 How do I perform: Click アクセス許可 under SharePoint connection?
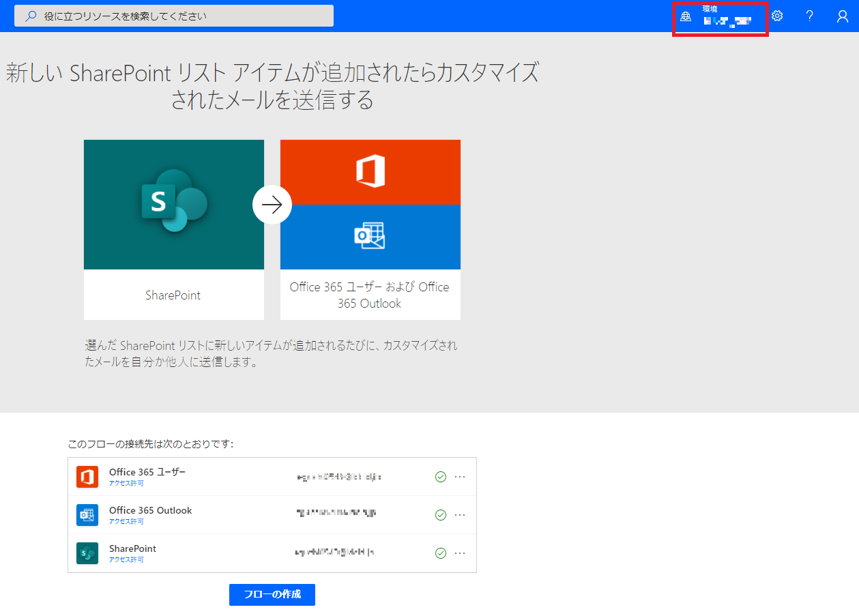(x=126, y=559)
